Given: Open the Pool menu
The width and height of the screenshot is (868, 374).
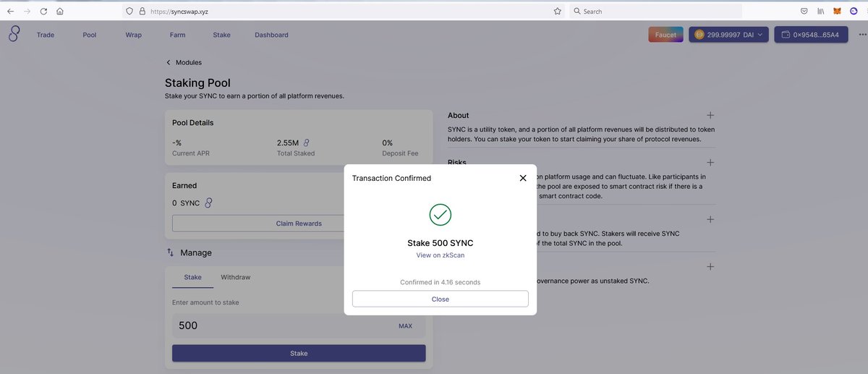Looking at the screenshot, I should click(90, 35).
